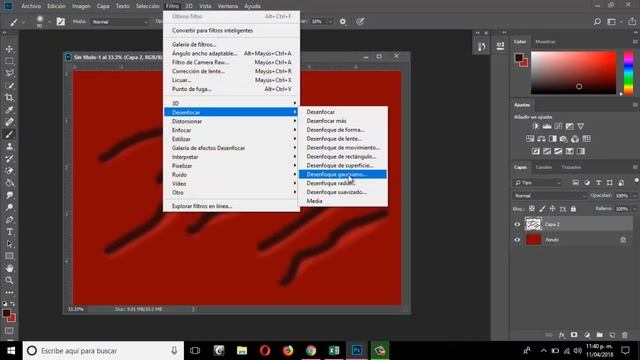640x360 pixels.
Task: Open the Edit Toolbar three-dots button
Action: [9, 293]
